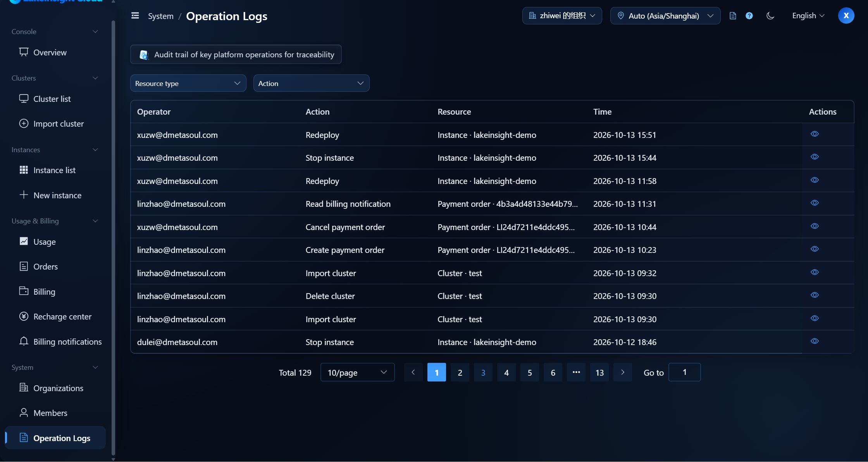Viewport: 868px width, 462px height.
Task: Go to Import cluster page
Action: coord(55,124)
